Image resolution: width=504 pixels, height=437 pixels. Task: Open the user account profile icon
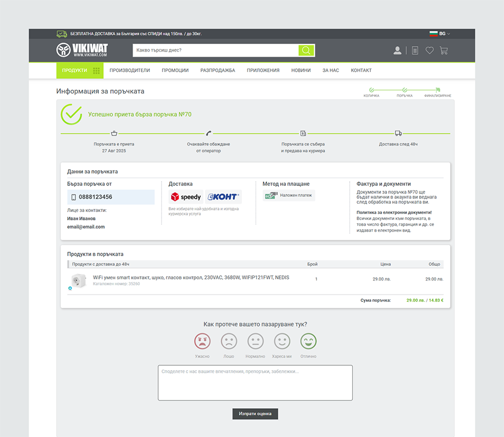(397, 51)
